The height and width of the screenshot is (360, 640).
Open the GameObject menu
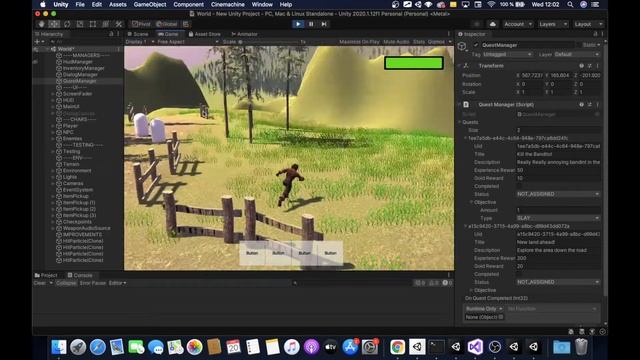tap(150, 4)
